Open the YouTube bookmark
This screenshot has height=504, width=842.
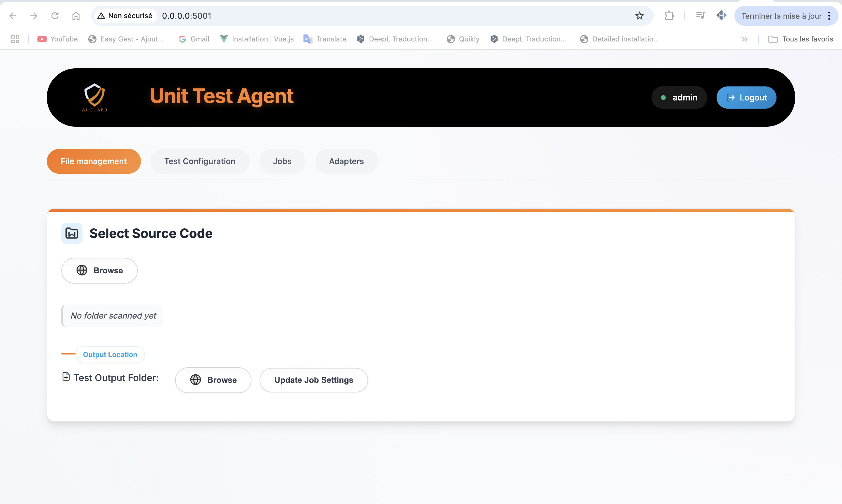click(57, 39)
